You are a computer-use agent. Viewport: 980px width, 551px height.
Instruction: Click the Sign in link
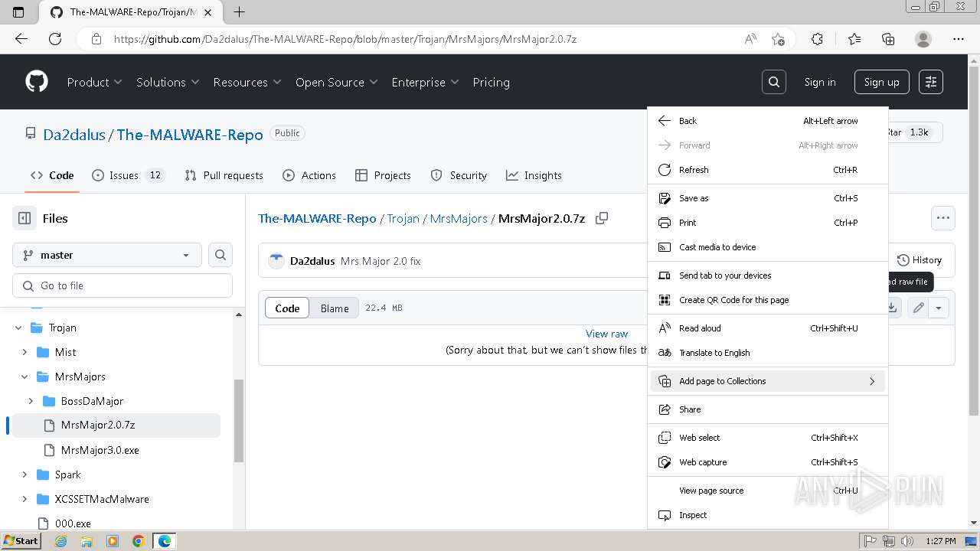(x=820, y=82)
